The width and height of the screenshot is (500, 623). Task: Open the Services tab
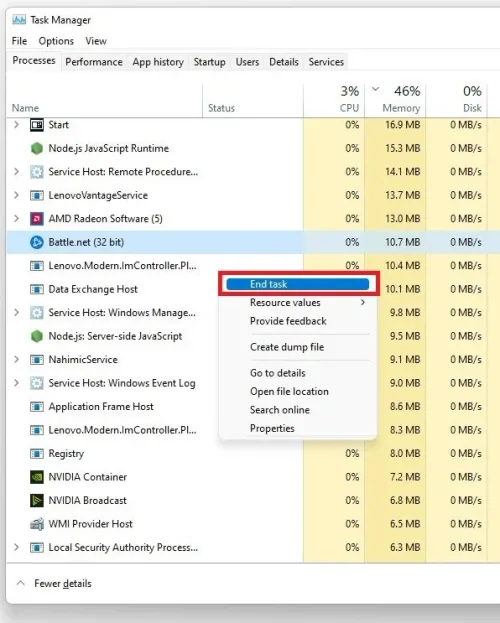tap(326, 62)
